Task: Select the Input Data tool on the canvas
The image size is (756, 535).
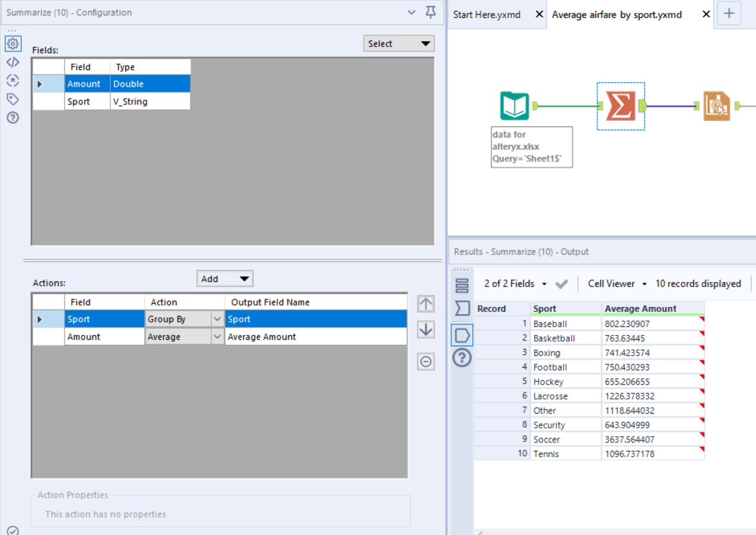Action: point(513,105)
